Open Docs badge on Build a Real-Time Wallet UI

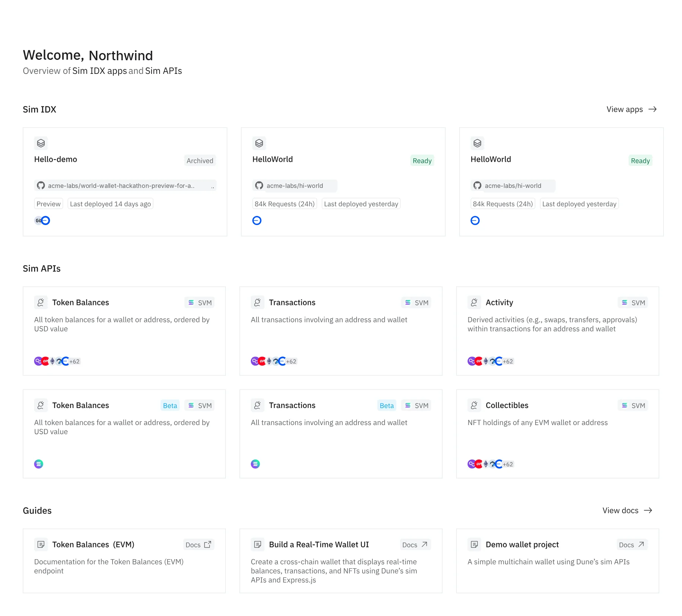click(x=415, y=545)
